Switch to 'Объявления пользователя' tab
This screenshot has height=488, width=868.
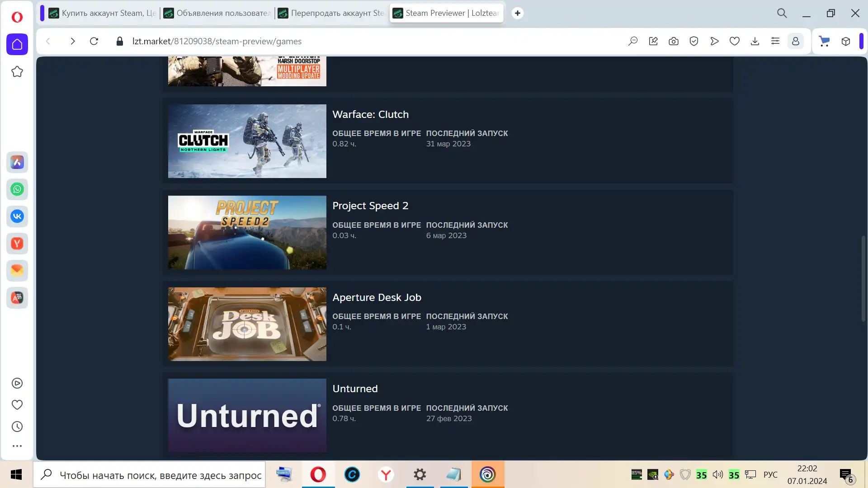coord(217,13)
